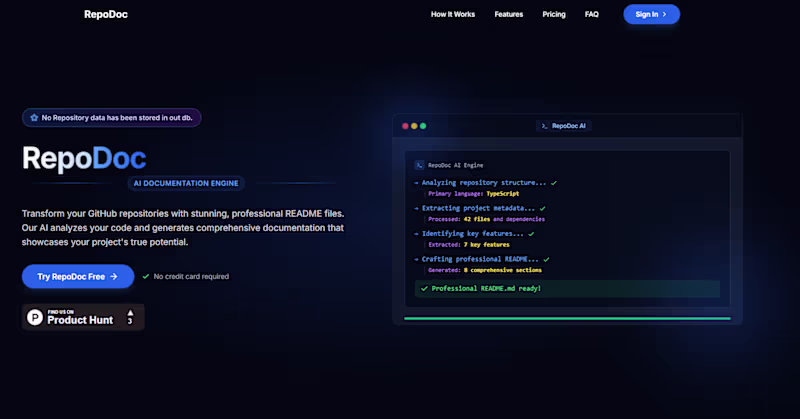Open the Product Hunt badge

(x=83, y=317)
